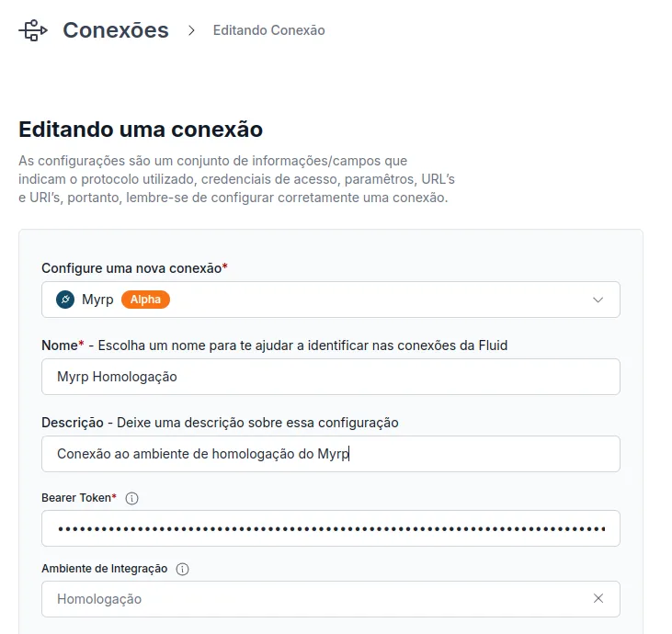Click the Ambiente de Integração info icon
The image size is (672, 634).
click(182, 569)
